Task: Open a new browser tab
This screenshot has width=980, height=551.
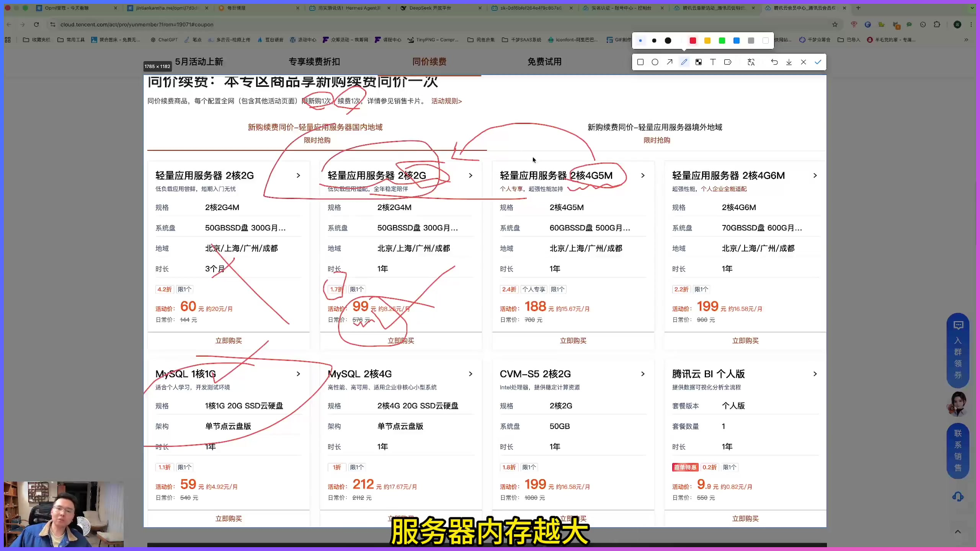Action: coord(858,8)
